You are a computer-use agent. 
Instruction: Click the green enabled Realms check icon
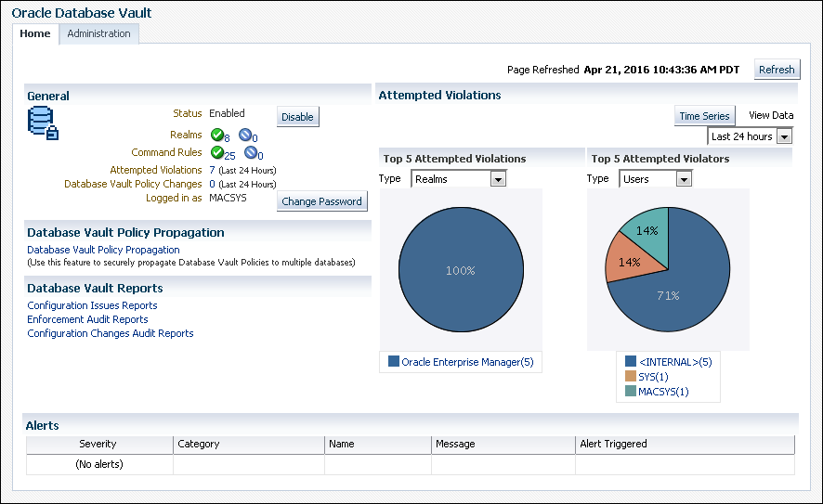(216, 135)
